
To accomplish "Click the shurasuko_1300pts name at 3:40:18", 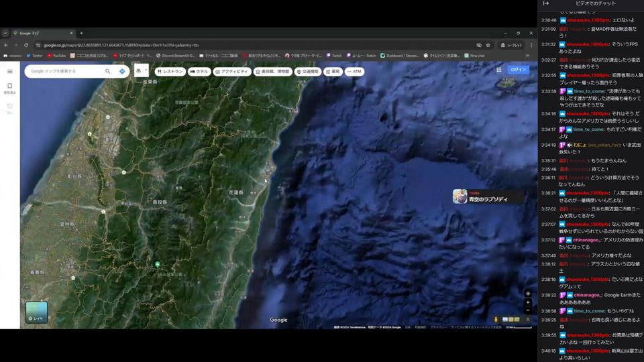I will pos(588,351).
